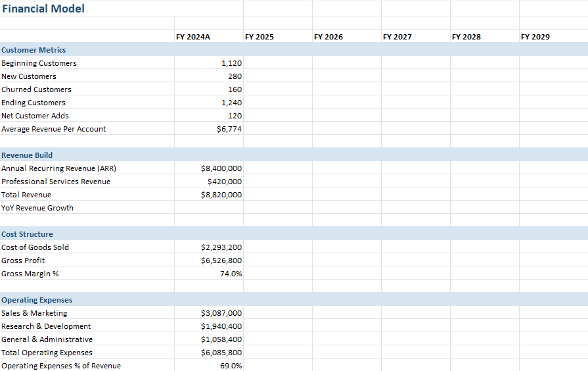The image size is (588, 371).
Task: Click the Operating Expenses section header
Action: tap(37, 300)
